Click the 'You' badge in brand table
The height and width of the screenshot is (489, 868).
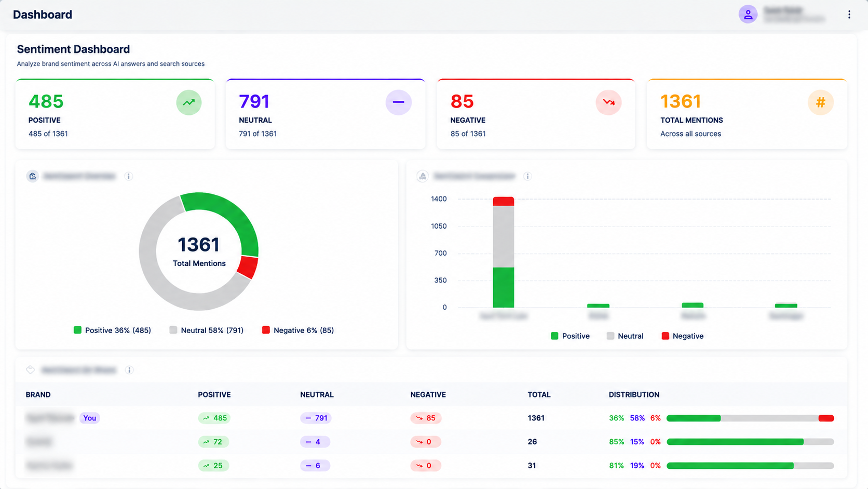tap(90, 418)
